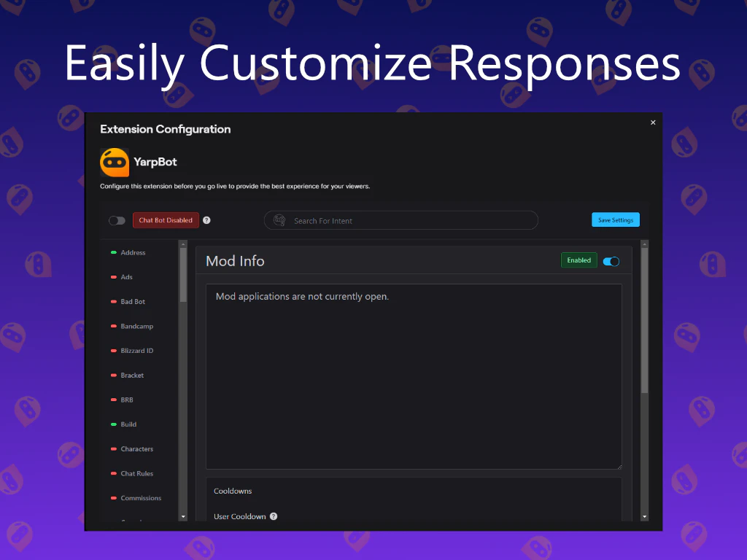Select the Ads intent in sidebar
This screenshot has width=747, height=560.
[x=126, y=277]
